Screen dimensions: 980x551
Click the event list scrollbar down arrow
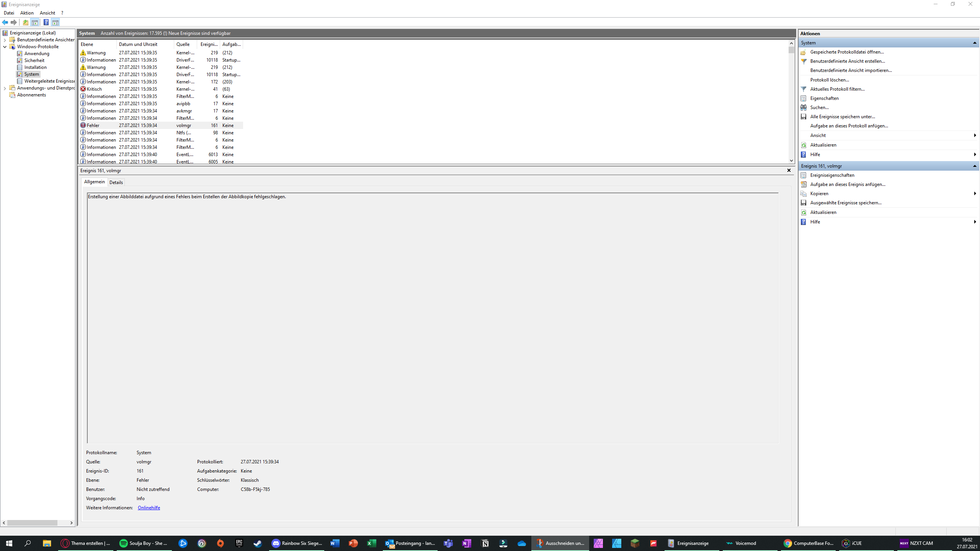click(791, 161)
